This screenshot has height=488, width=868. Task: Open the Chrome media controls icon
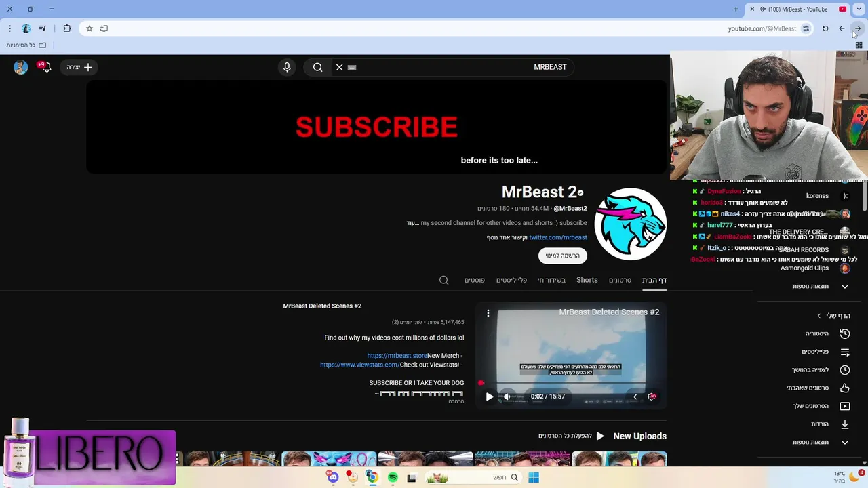point(43,28)
